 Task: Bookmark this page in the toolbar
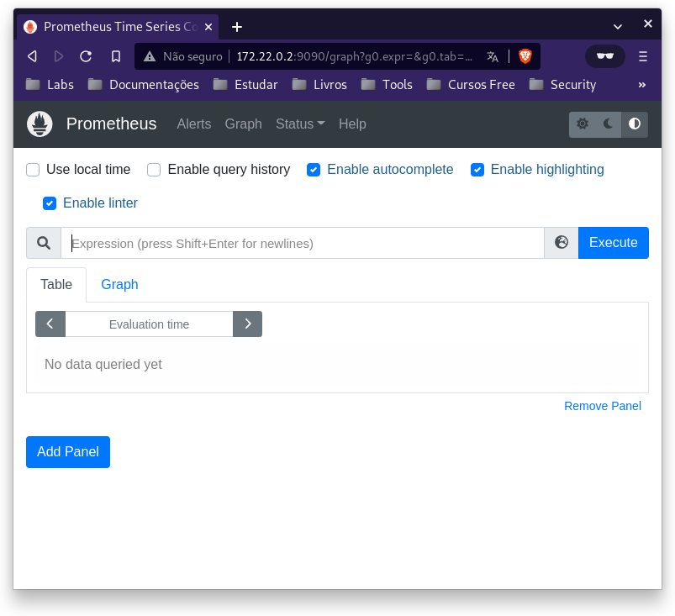tap(116, 56)
